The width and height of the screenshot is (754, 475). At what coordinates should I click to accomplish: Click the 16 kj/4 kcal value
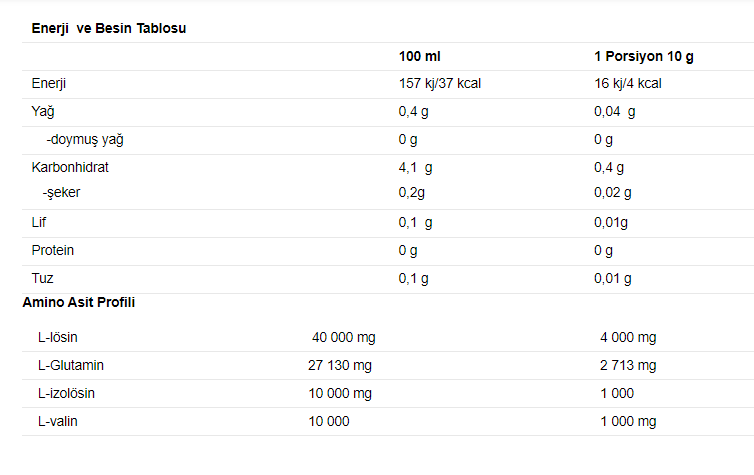628,84
